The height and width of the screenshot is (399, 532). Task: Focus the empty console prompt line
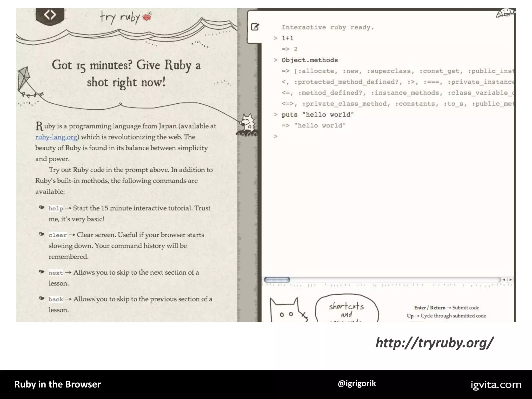[x=394, y=136]
